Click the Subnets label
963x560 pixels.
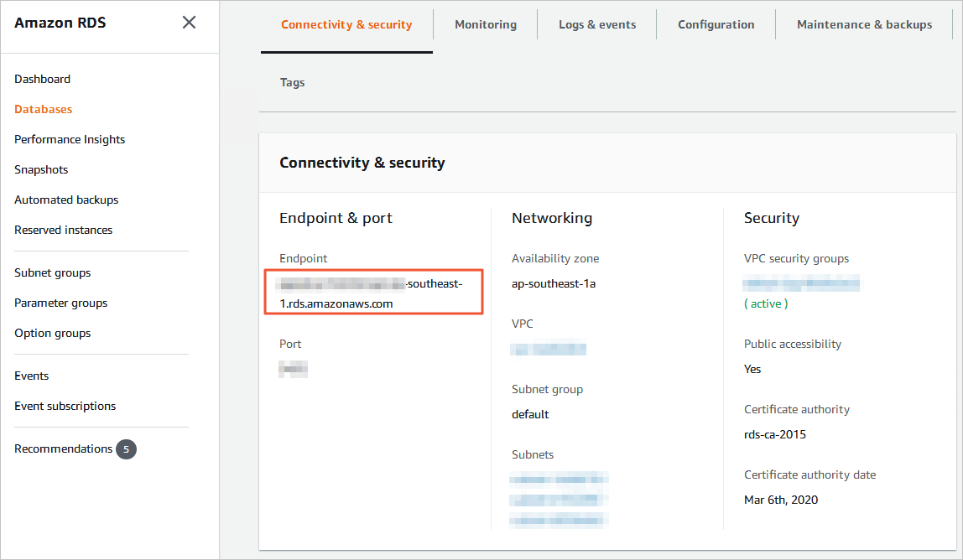tap(533, 454)
